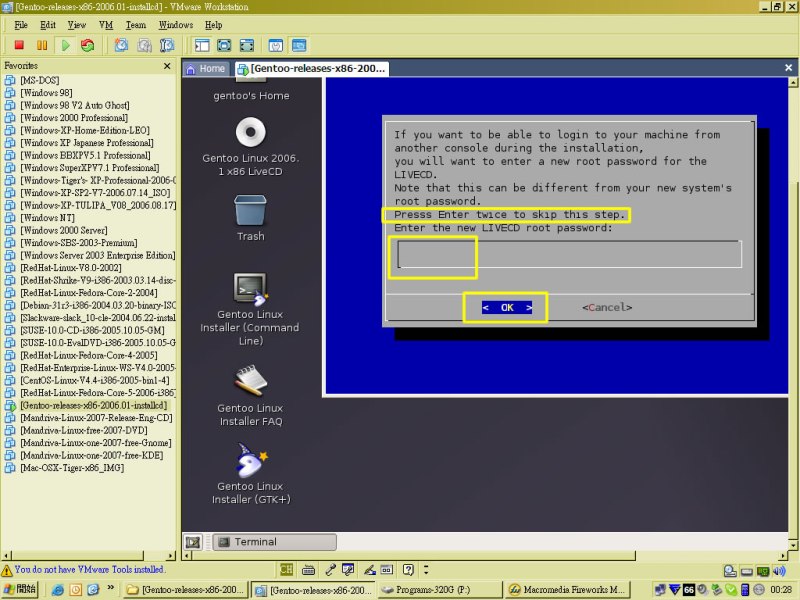Screen dimensions: 800x600
Task: Click the Revert to Snapshot icon
Action: [144, 45]
